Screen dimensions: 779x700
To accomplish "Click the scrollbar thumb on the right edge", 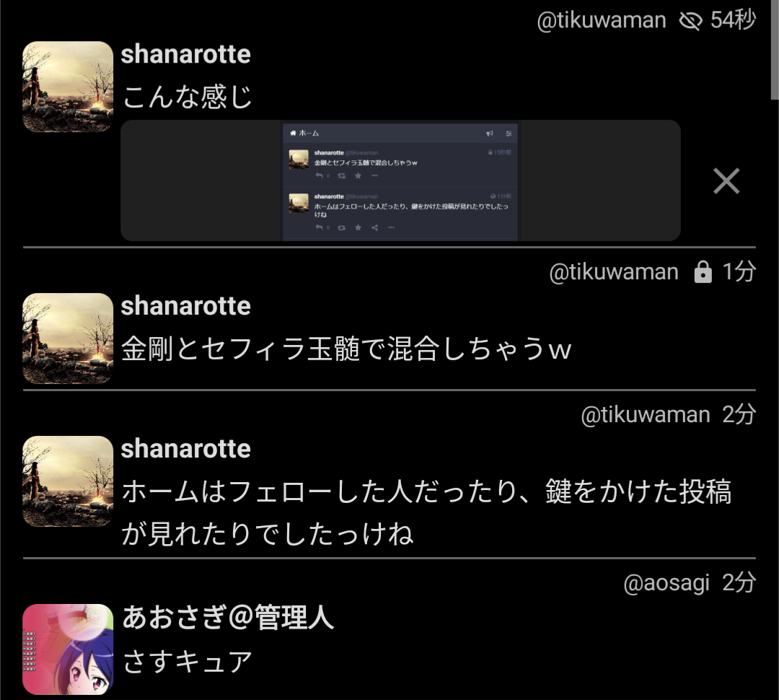I will click(775, 50).
